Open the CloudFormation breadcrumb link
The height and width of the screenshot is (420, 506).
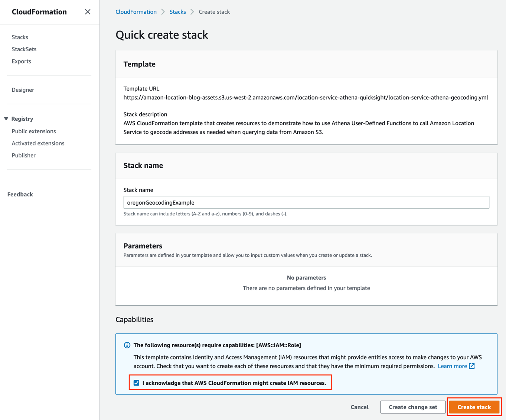(x=136, y=12)
